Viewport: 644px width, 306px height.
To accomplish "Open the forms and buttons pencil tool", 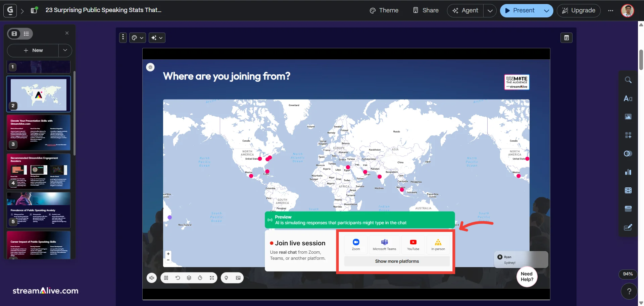I will 628,227.
